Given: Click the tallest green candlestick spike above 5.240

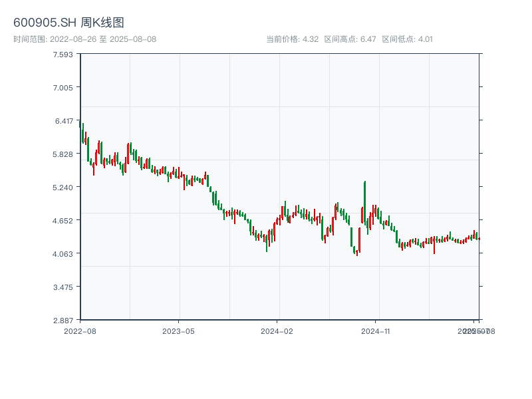Looking at the screenshot, I should [364, 199].
